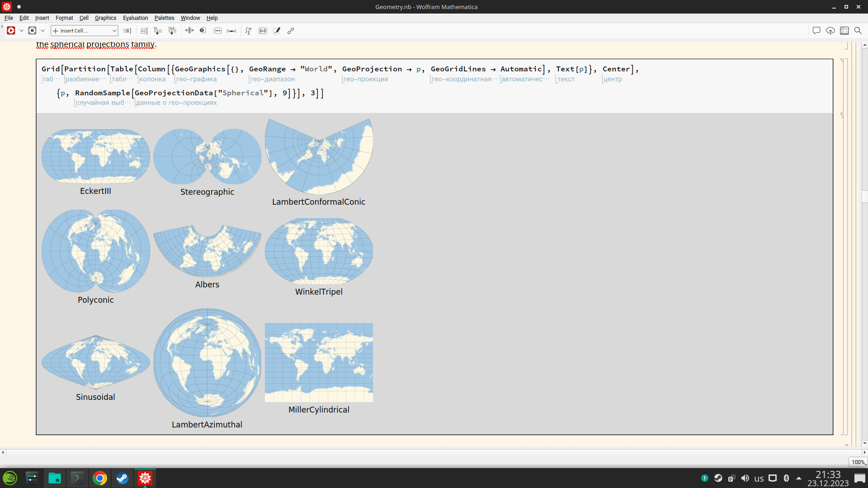Open the Palettes menu

[164, 18]
